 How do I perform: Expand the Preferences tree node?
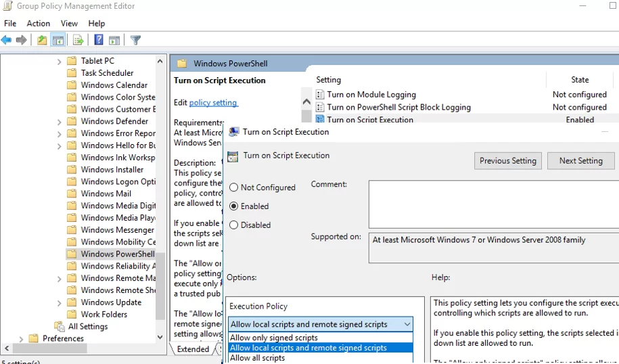pos(22,339)
